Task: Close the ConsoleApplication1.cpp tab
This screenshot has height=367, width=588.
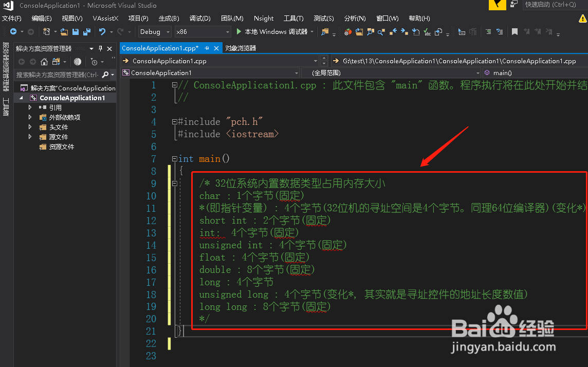Action: (216, 48)
